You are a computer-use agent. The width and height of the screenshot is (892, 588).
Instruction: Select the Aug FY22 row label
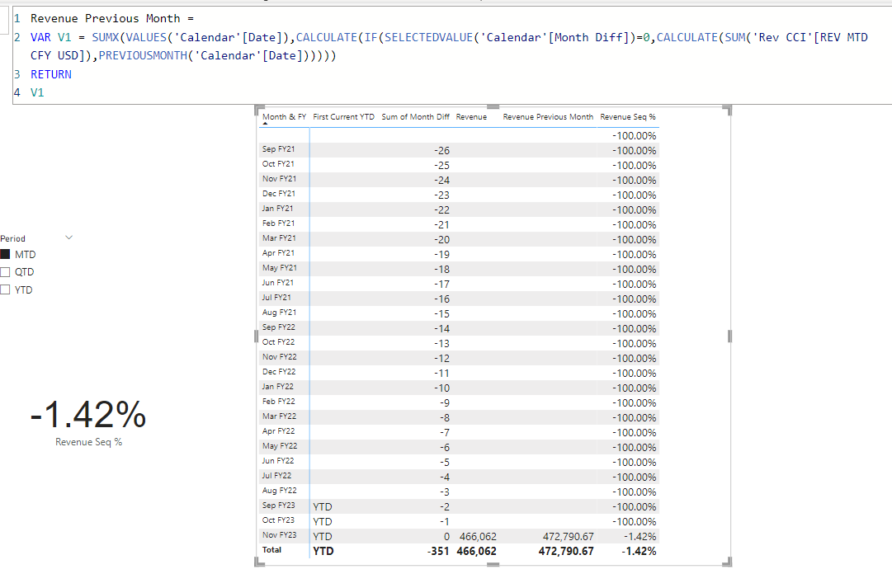pyautogui.click(x=279, y=490)
